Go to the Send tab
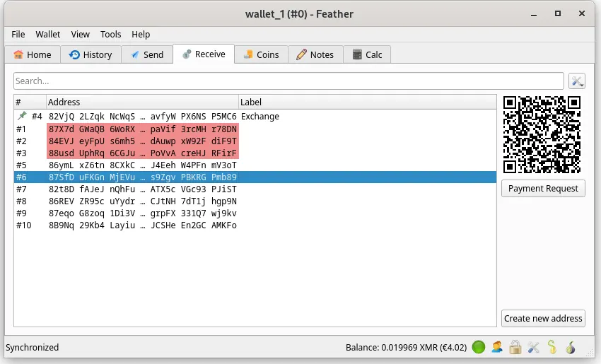The image size is (601, 364). (x=147, y=55)
